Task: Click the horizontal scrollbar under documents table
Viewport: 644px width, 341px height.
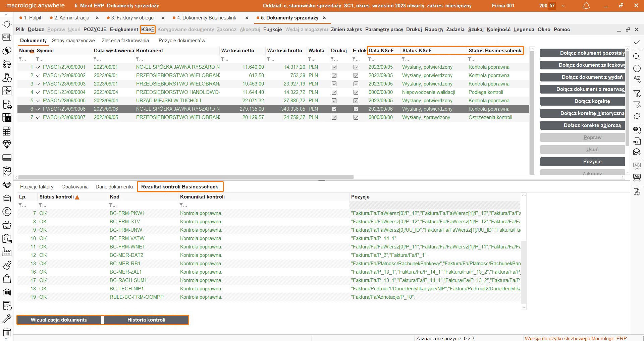Action: click(186, 177)
